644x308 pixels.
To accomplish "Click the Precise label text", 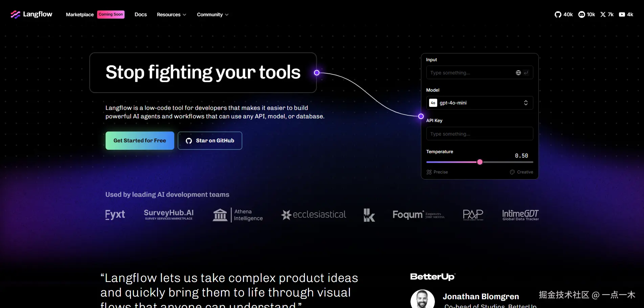I will tap(441, 172).
